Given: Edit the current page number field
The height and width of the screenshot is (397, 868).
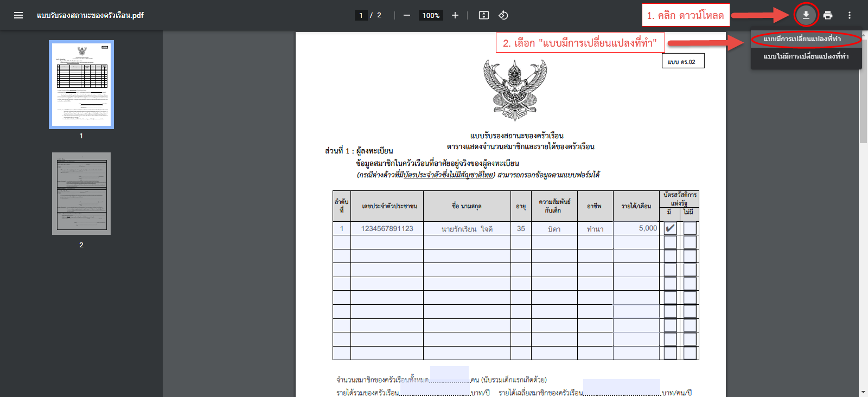Looking at the screenshot, I should (361, 15).
